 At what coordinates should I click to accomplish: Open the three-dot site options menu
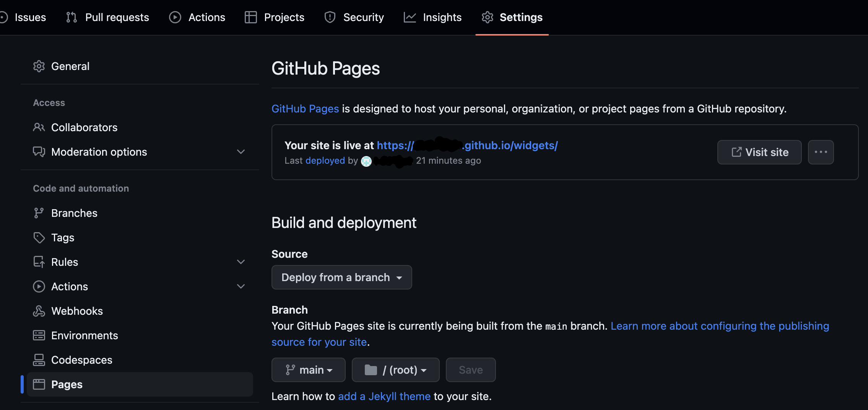coord(821,152)
